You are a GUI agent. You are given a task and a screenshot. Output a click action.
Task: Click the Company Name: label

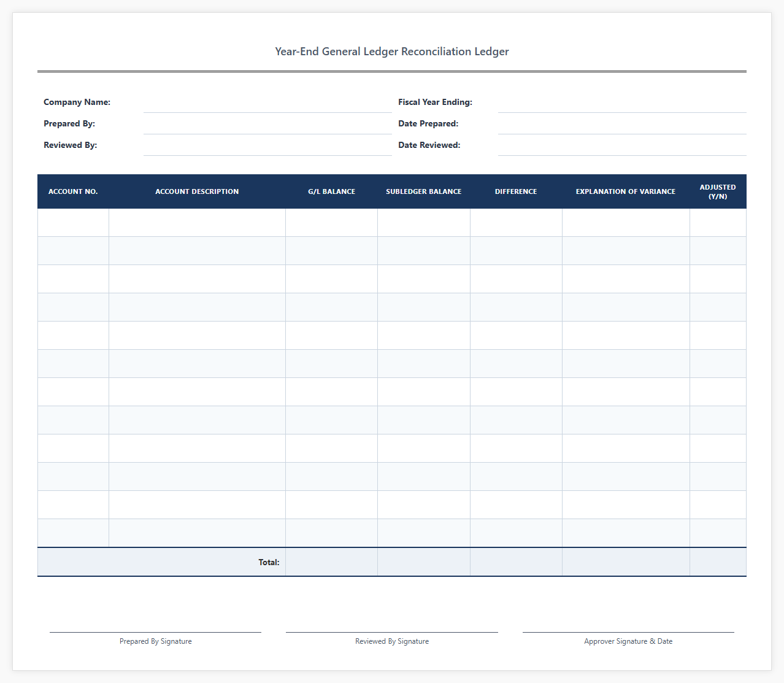77,102
